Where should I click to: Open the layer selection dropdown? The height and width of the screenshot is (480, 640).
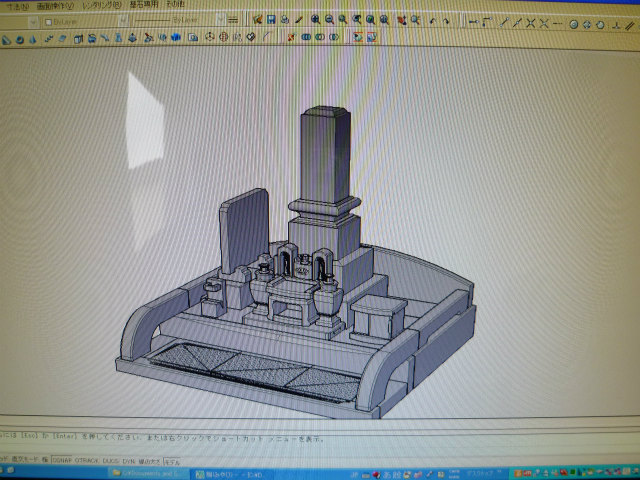point(22,20)
